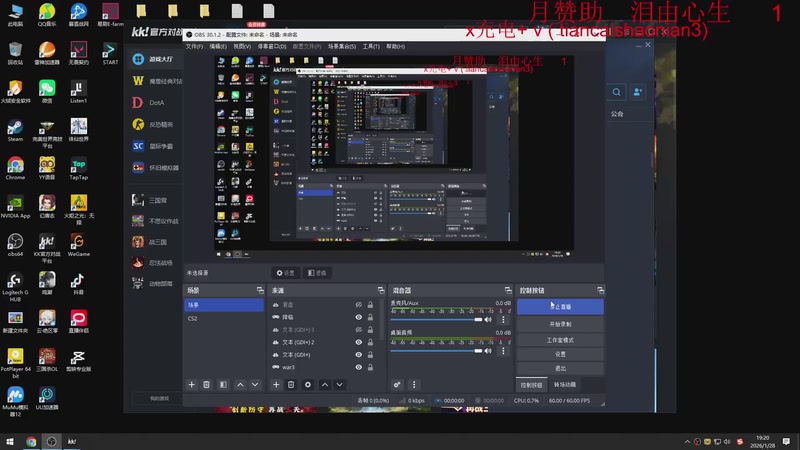Open QQ音乐 desktop shortcut
The height and width of the screenshot is (450, 800).
[47, 15]
